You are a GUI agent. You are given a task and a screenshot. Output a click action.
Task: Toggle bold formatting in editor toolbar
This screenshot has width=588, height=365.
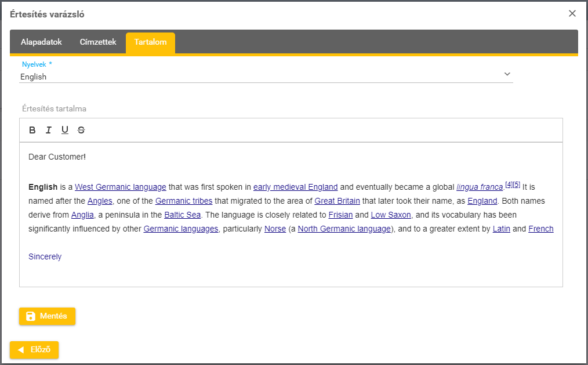point(32,130)
